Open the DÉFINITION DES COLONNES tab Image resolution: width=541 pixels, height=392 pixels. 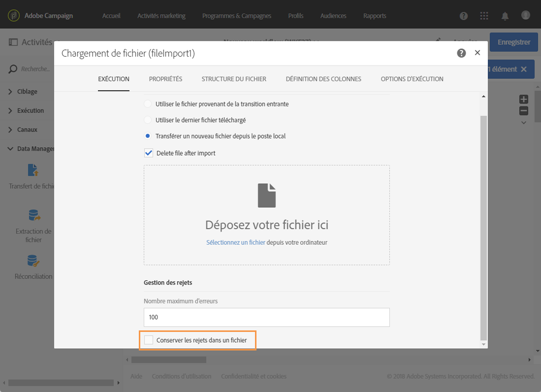[x=323, y=79]
